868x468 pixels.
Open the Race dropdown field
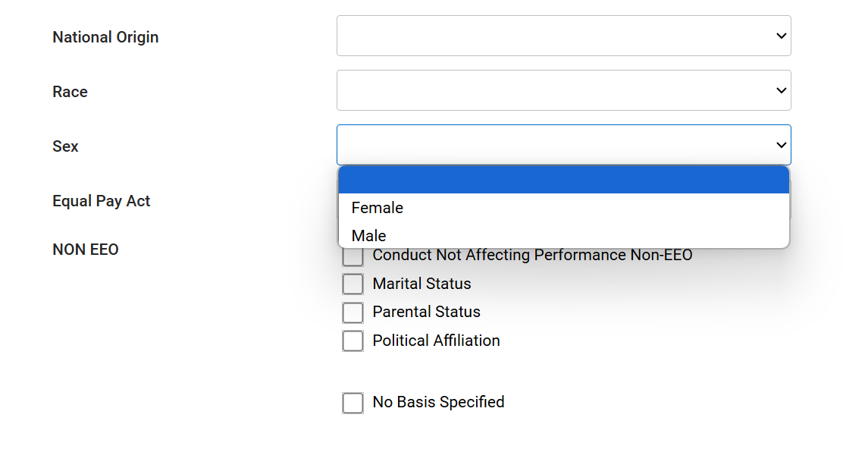(563, 90)
